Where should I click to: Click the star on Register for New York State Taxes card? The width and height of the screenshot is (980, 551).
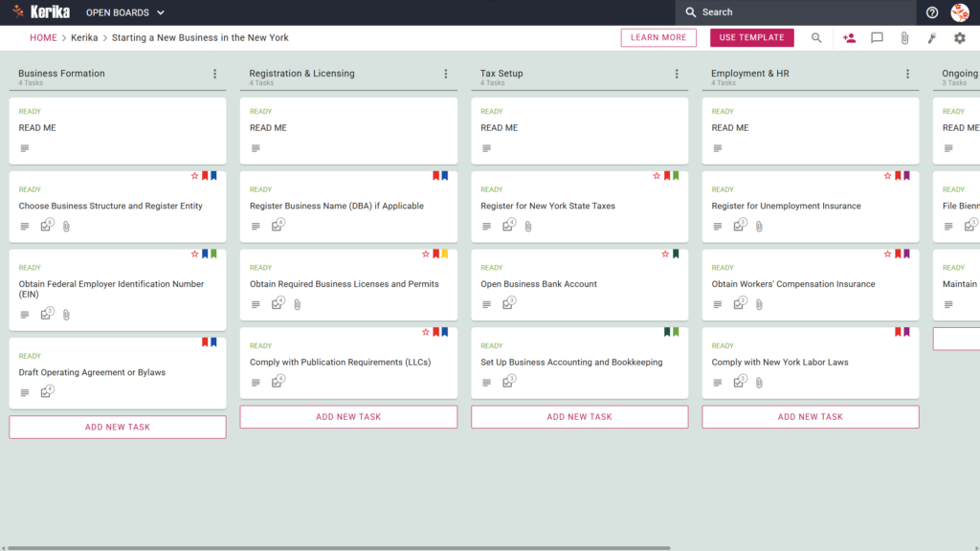tap(657, 176)
